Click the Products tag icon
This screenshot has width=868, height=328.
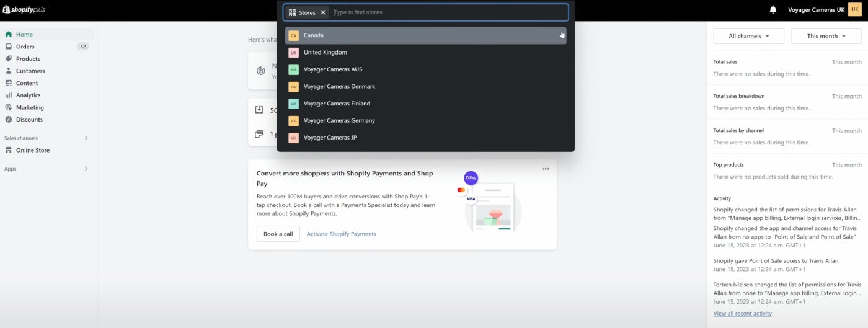[x=9, y=58]
